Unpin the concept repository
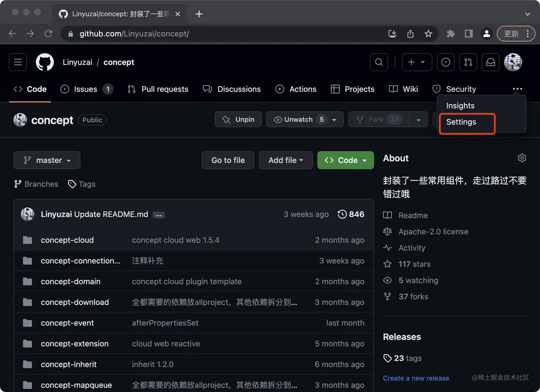540x392 pixels. (x=238, y=119)
